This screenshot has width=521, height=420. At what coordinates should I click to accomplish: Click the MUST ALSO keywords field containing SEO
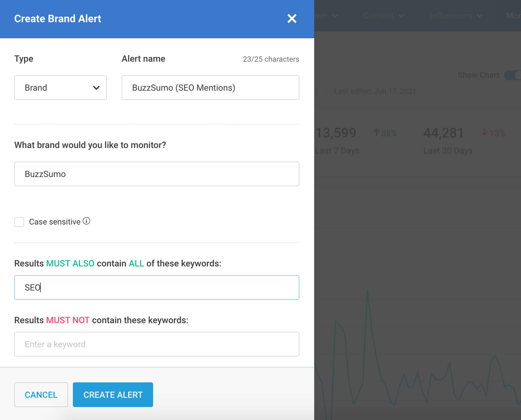[157, 287]
